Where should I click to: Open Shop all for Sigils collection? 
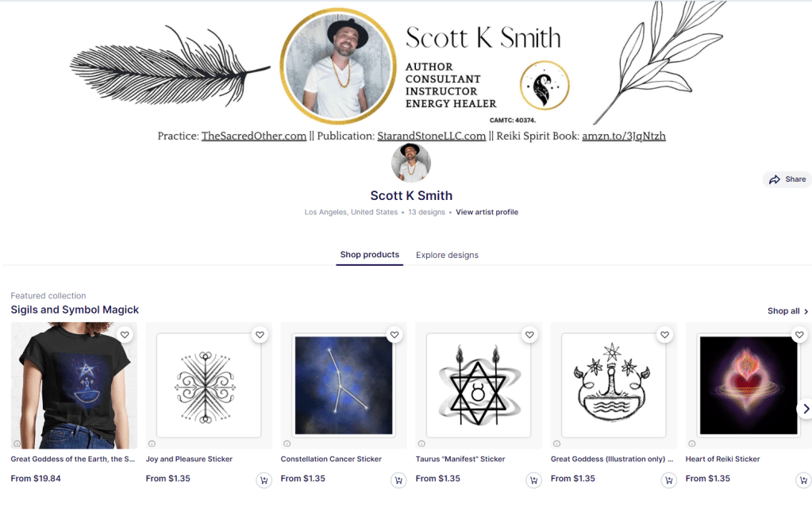(x=787, y=310)
